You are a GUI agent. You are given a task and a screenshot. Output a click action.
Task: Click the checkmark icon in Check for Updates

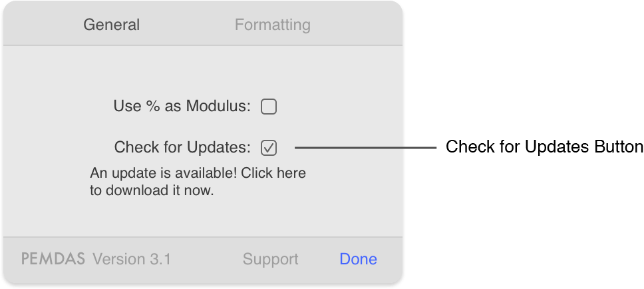coord(269,148)
